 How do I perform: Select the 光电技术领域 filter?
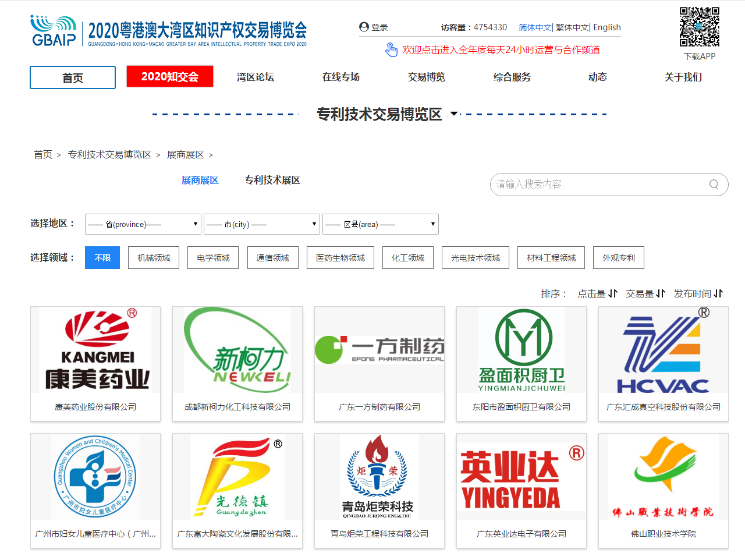[476, 258]
